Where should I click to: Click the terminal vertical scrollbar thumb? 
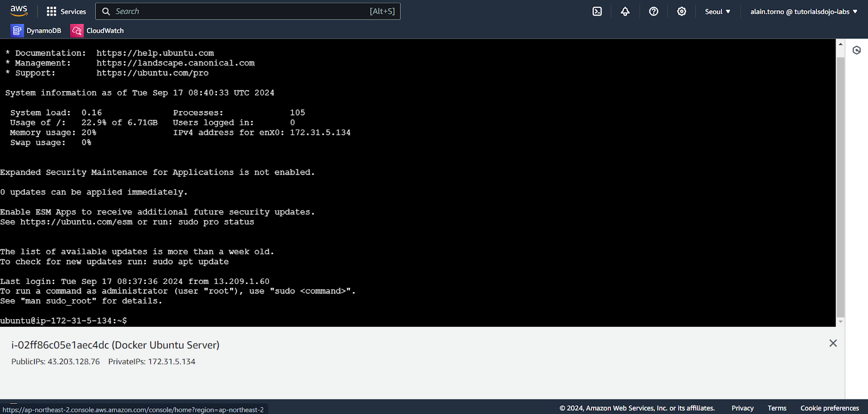pos(840,187)
